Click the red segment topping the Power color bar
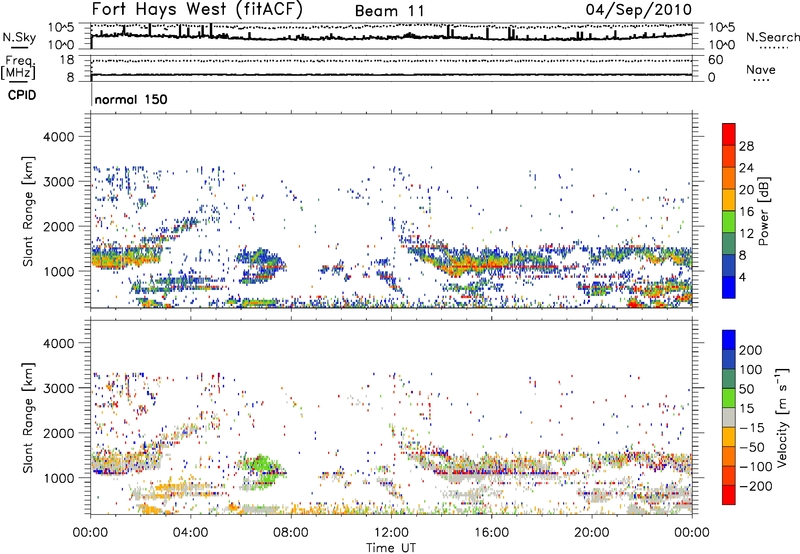 click(x=729, y=134)
